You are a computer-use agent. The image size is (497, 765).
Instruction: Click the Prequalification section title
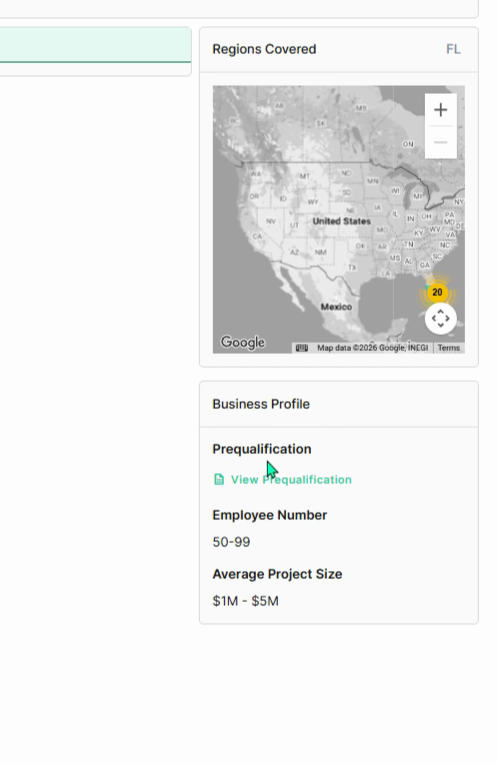pyautogui.click(x=262, y=449)
